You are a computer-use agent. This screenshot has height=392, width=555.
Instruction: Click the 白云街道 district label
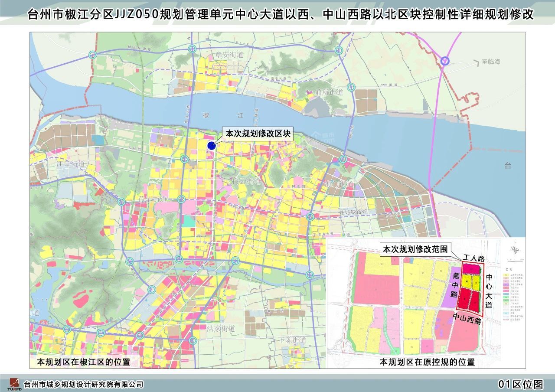coord(246,181)
